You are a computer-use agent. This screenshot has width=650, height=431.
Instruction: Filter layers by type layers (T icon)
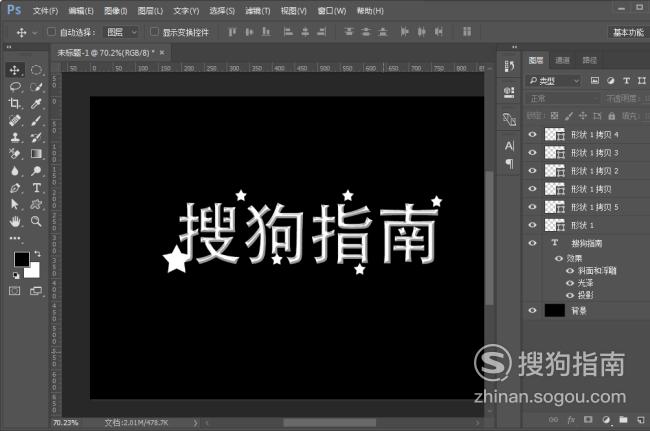pos(626,81)
